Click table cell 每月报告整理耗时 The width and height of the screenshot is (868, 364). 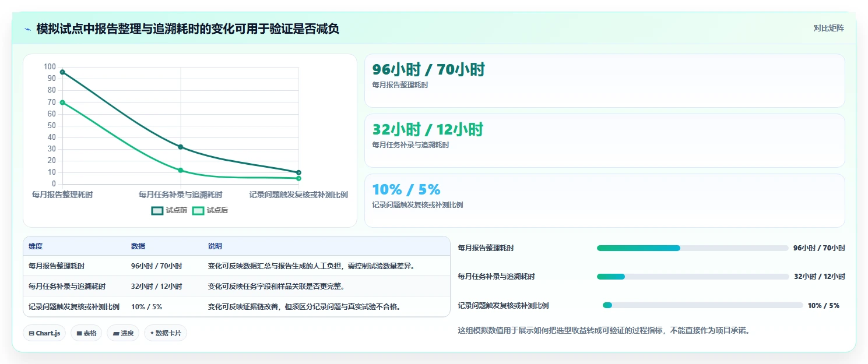pyautogui.click(x=57, y=266)
